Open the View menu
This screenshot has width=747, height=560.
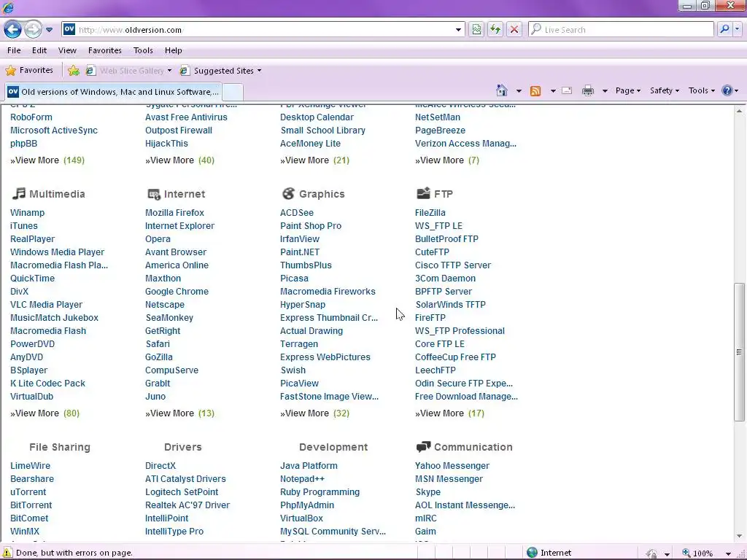pyautogui.click(x=67, y=50)
